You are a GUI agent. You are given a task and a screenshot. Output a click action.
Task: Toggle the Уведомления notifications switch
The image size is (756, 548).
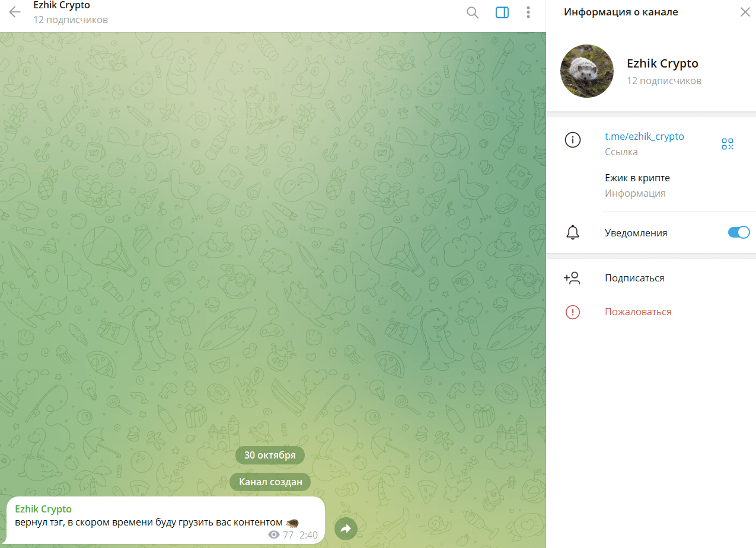click(739, 232)
